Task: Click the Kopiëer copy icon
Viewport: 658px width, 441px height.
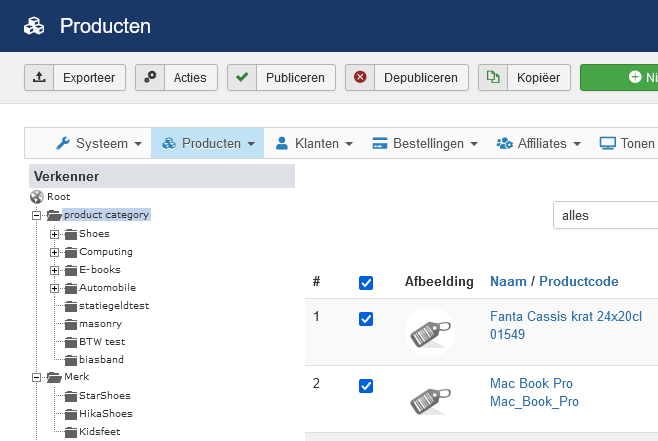Action: [x=493, y=77]
